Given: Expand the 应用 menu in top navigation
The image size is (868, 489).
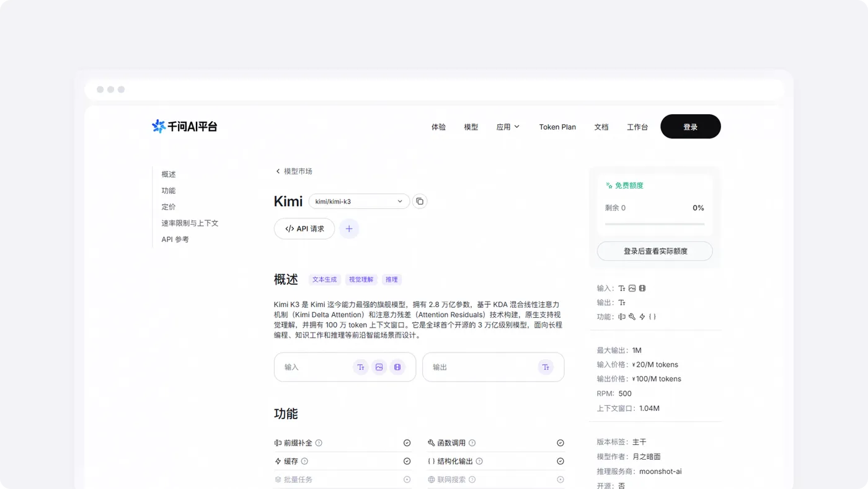Looking at the screenshot, I should click(508, 127).
